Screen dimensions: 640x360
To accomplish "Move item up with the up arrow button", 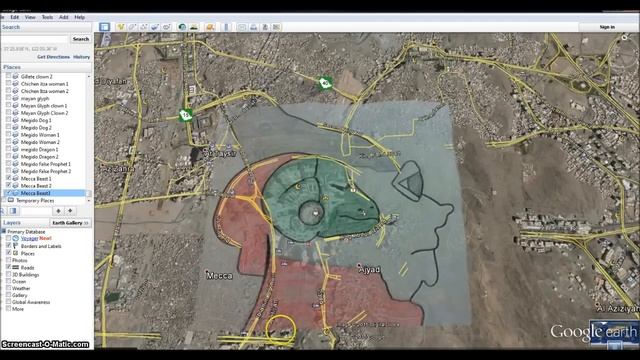I will click(58, 211).
